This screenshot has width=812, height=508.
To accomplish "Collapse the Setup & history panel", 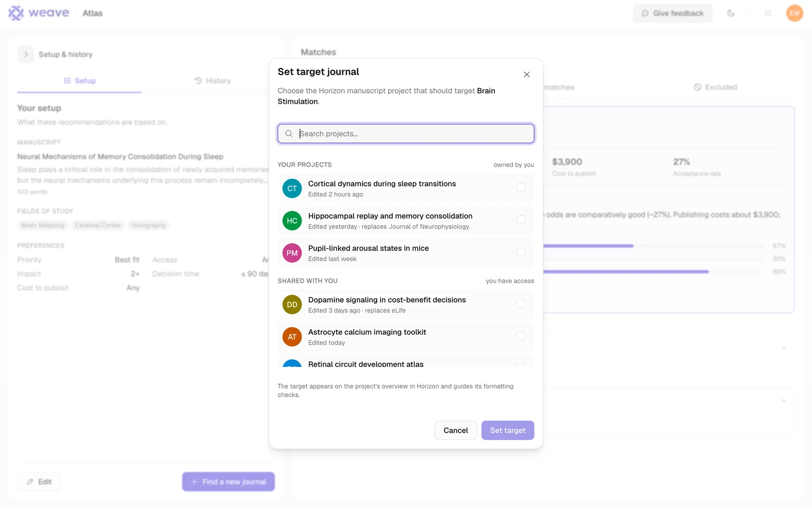I will (x=26, y=54).
